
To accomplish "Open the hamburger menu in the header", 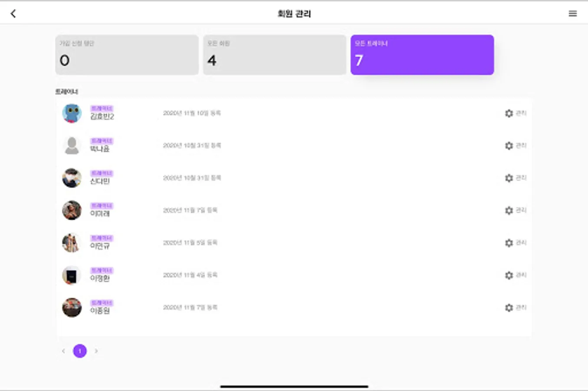I will click(573, 13).
